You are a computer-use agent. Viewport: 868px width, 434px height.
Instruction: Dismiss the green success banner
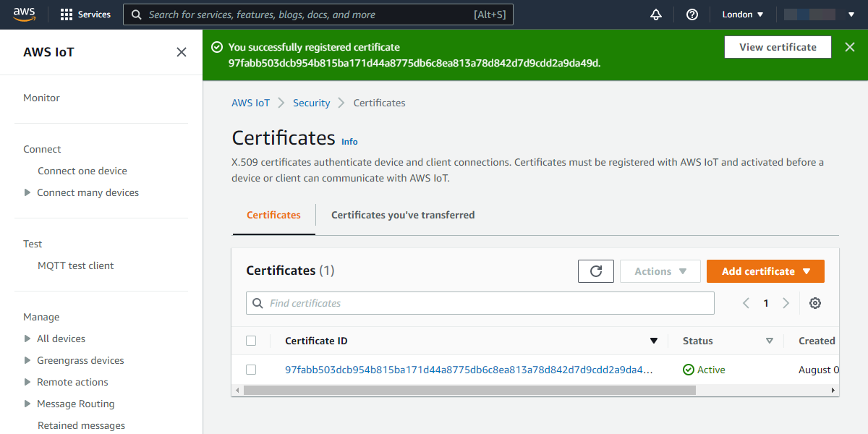click(x=850, y=47)
